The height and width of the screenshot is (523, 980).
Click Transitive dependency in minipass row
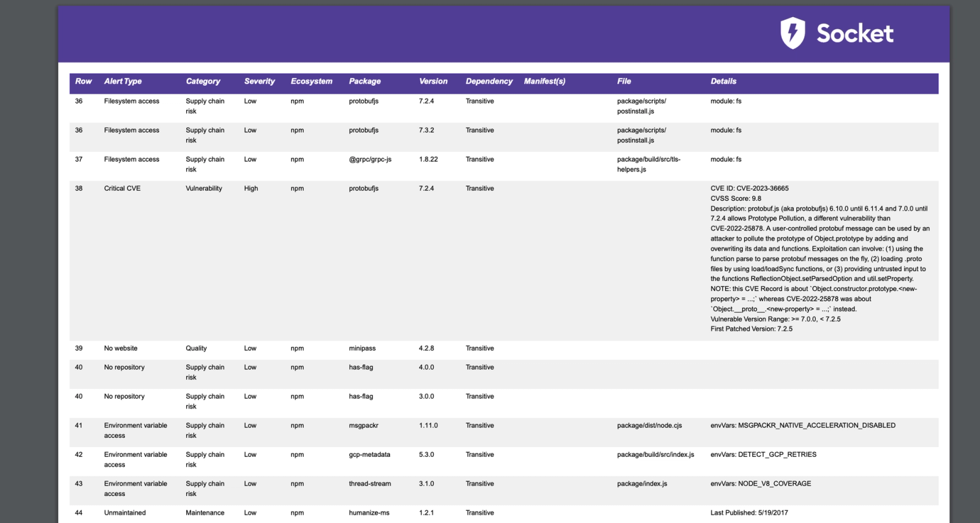click(x=480, y=348)
